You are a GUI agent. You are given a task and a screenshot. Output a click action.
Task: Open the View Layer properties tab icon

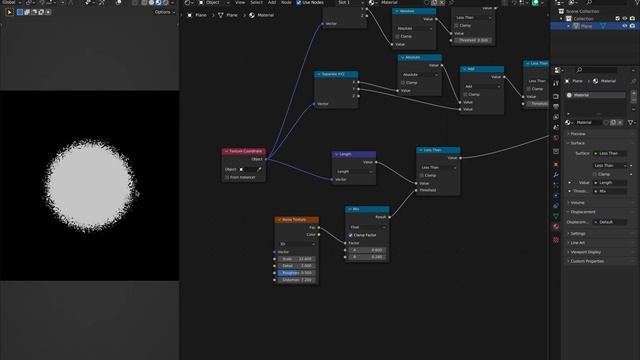pos(556,117)
